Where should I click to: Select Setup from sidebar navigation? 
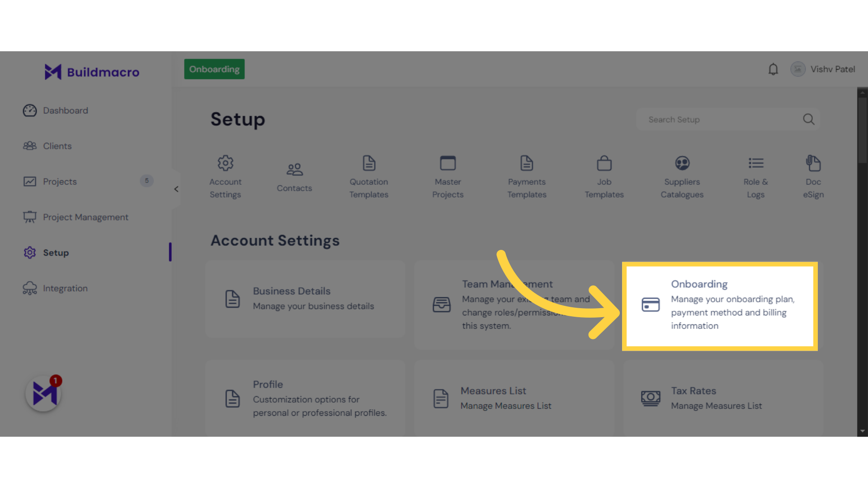(56, 253)
